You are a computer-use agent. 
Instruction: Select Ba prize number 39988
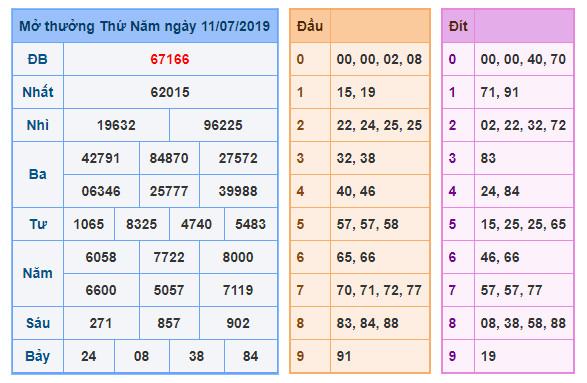coord(238,191)
